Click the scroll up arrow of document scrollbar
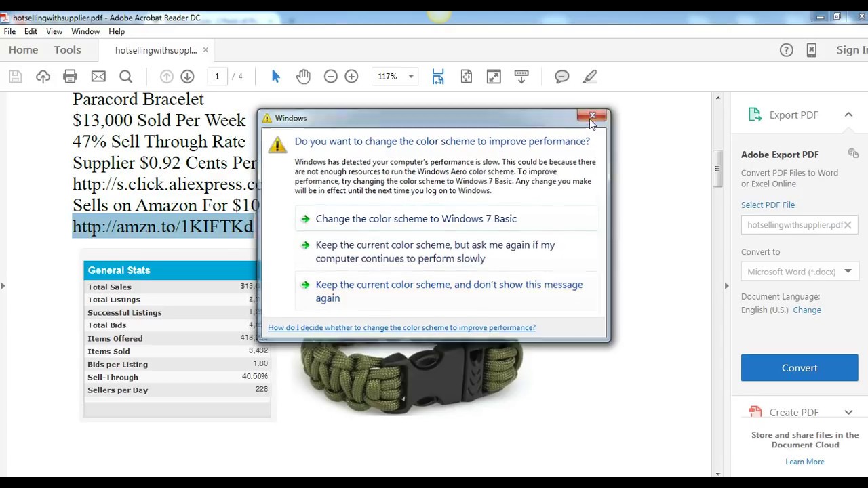 [x=717, y=98]
